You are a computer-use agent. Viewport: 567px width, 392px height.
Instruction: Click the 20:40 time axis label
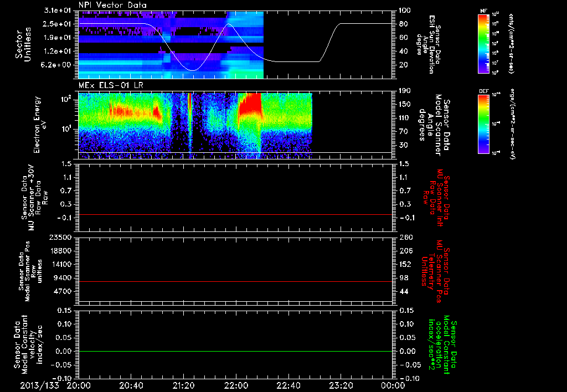pyautogui.click(x=131, y=385)
